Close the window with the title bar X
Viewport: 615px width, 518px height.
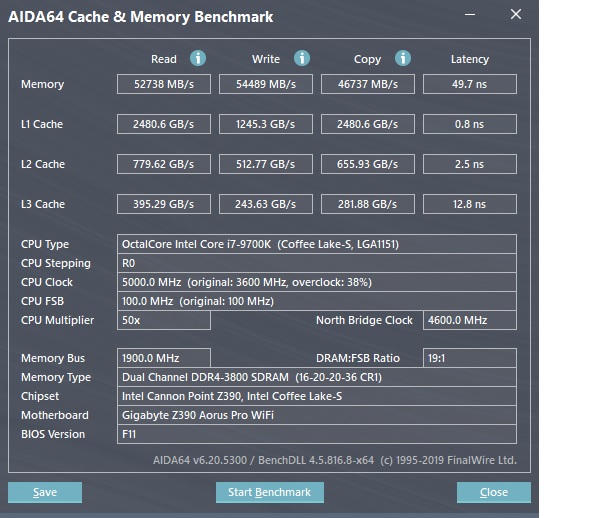(x=515, y=16)
